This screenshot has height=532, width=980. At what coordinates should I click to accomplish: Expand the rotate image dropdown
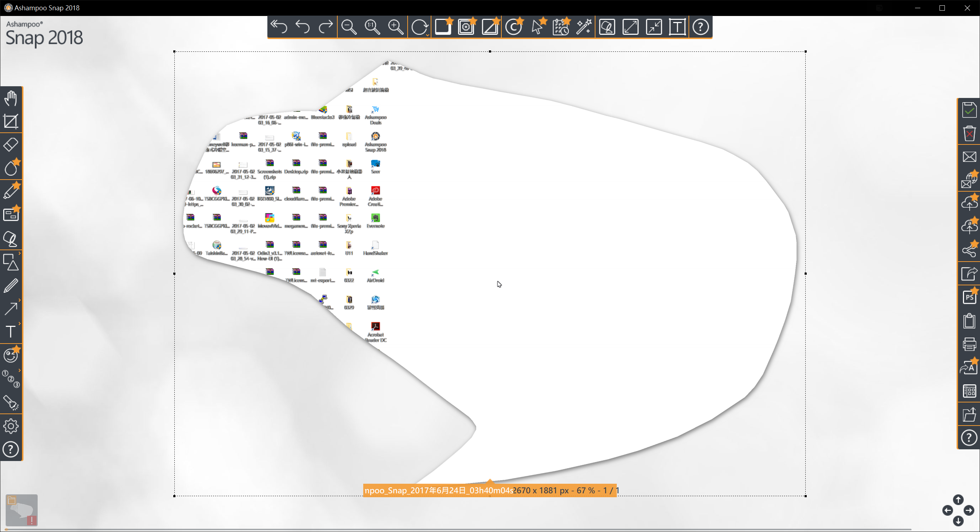click(428, 35)
